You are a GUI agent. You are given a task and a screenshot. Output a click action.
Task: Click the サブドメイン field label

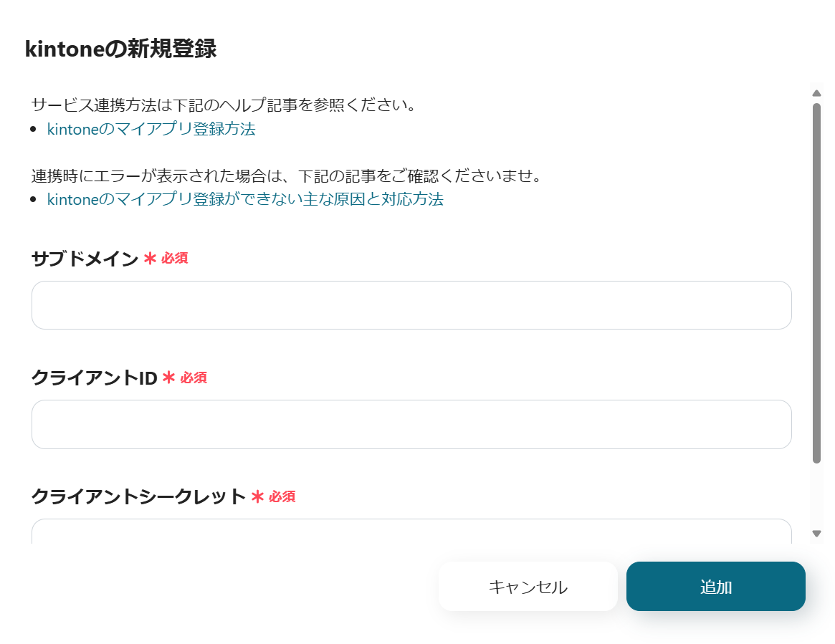[x=85, y=259]
